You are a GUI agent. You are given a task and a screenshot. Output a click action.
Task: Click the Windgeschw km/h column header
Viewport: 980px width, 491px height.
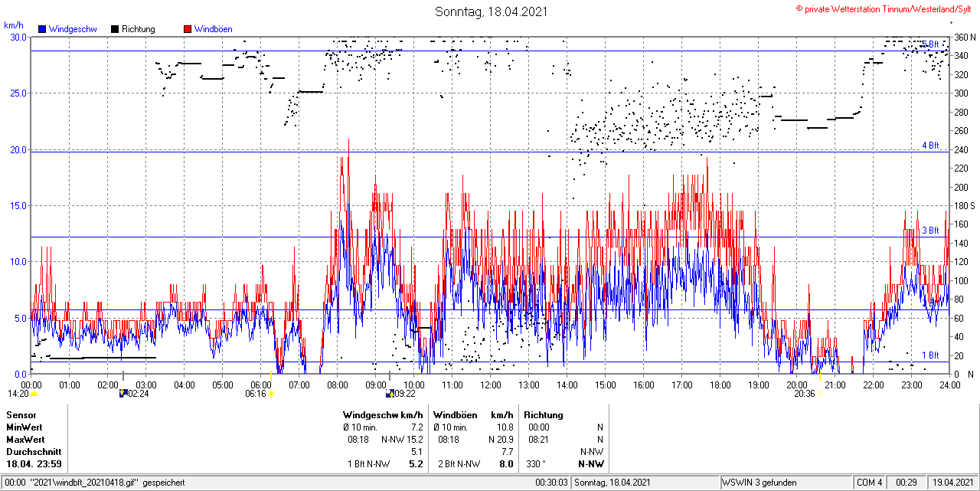coord(383,415)
